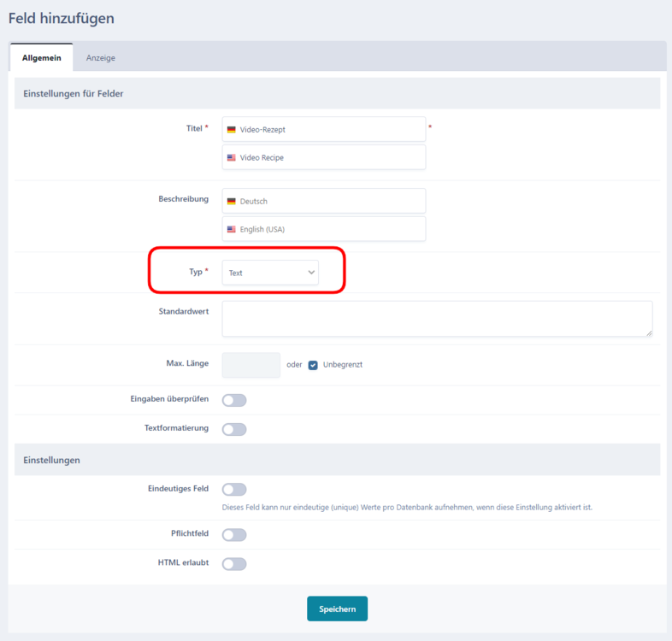Switch to the Anzeige tab

[100, 58]
